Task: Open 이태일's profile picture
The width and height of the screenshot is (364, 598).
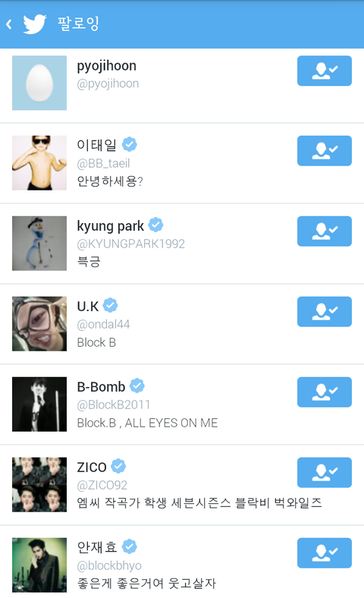Action: coord(39,163)
